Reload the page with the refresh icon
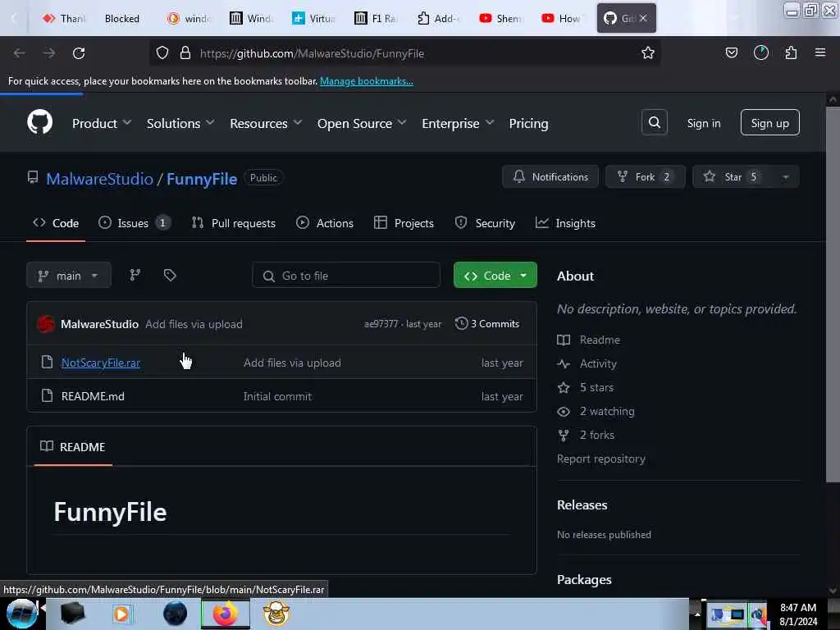This screenshot has height=630, width=840. [79, 53]
